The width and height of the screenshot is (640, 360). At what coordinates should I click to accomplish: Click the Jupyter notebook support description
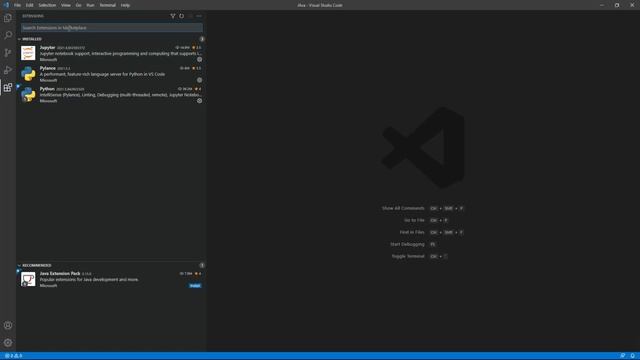[121, 53]
